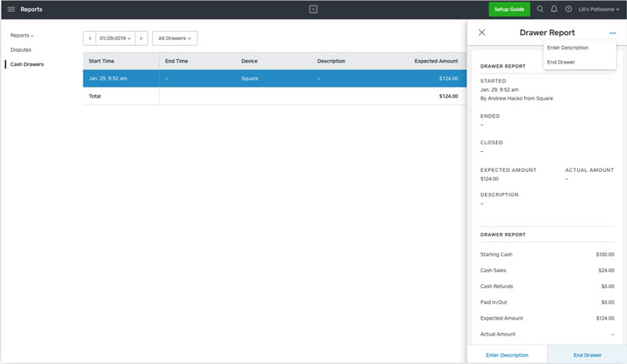This screenshot has width=627, height=364.
Task: Click the help question mark icon
Action: [568, 9]
